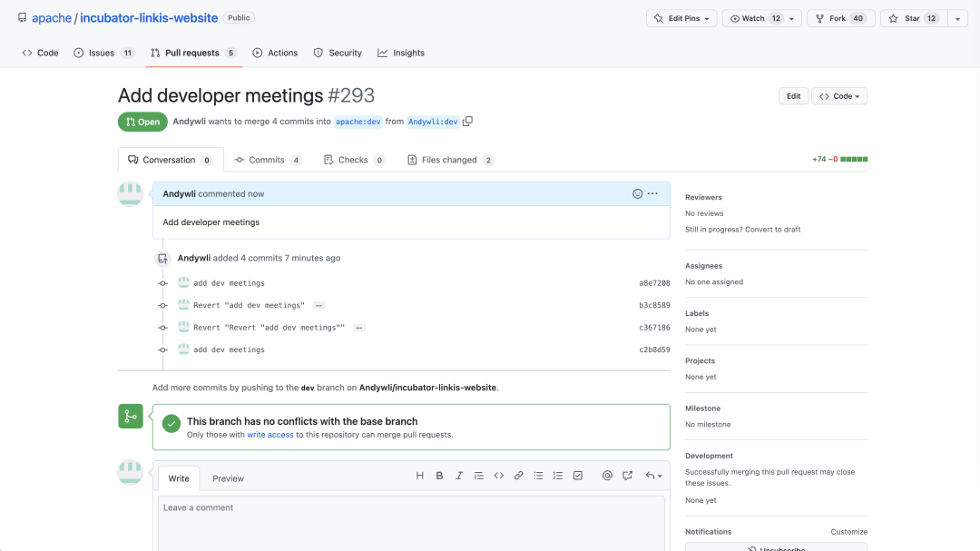Open commit a8e7208
Image resolution: width=980 pixels, height=551 pixels.
[x=654, y=283]
